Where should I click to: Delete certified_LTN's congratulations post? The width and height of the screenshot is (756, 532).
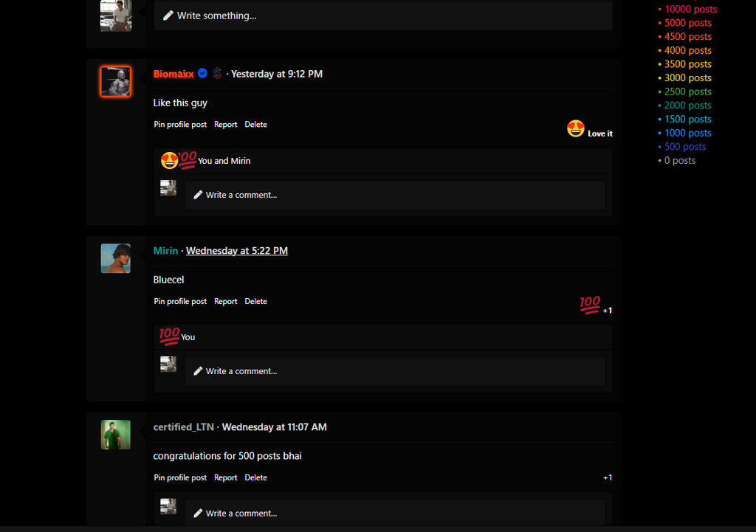click(255, 477)
